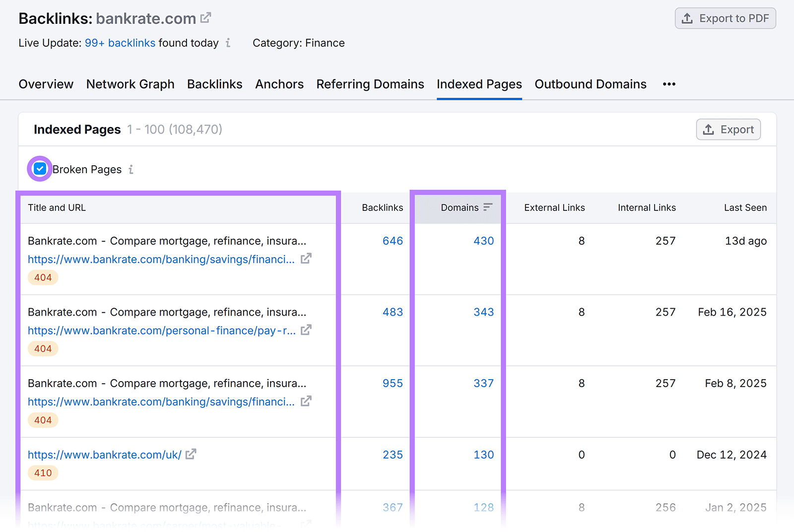Click the info icon beside Broken Pages

click(x=130, y=169)
